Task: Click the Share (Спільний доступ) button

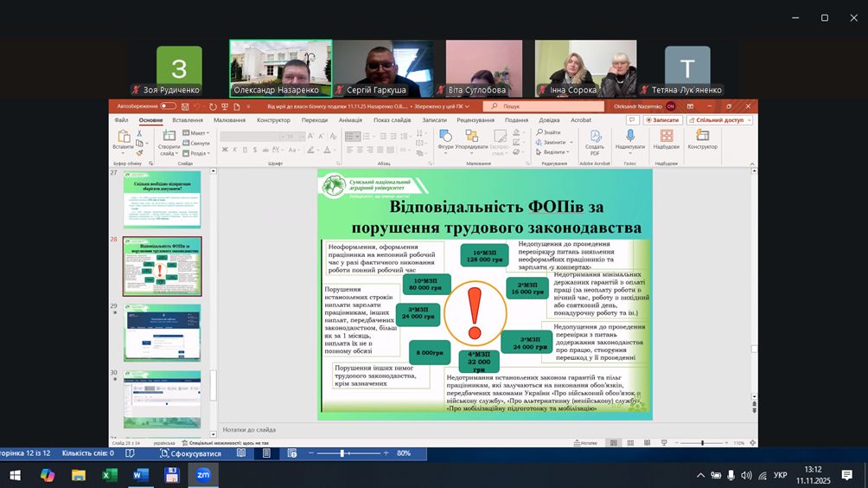Action: coord(719,120)
